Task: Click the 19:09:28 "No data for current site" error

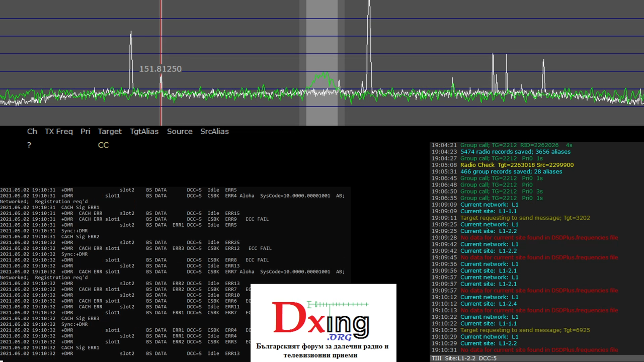Action: point(525,237)
